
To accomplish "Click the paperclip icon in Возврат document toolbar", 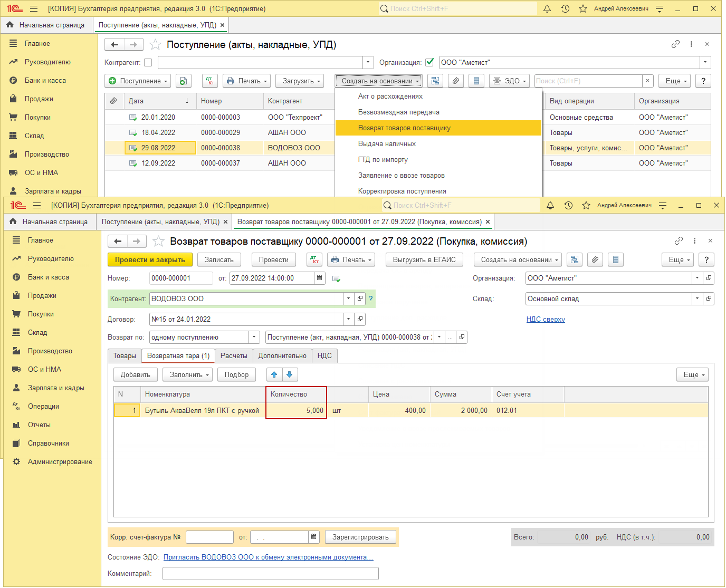I will [x=595, y=259].
